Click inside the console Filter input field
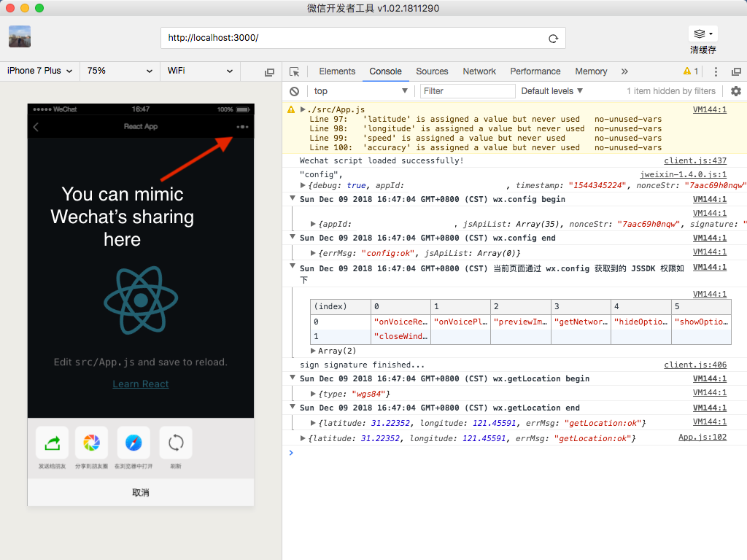Viewport: 747px width, 560px height. pos(467,90)
